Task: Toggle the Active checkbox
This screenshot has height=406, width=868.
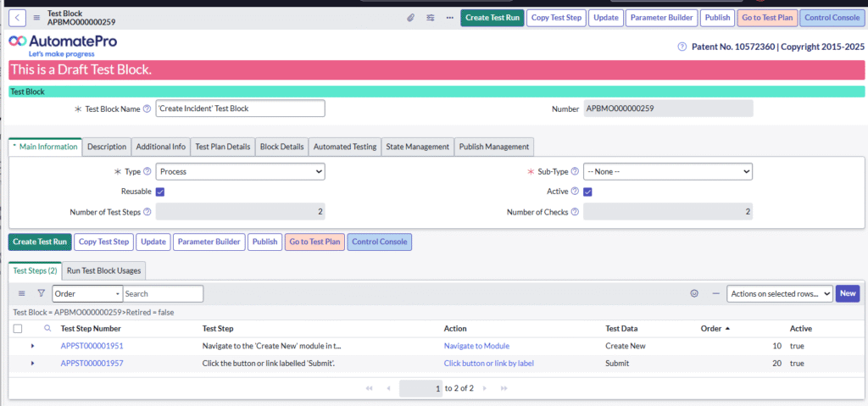Action: (587, 192)
